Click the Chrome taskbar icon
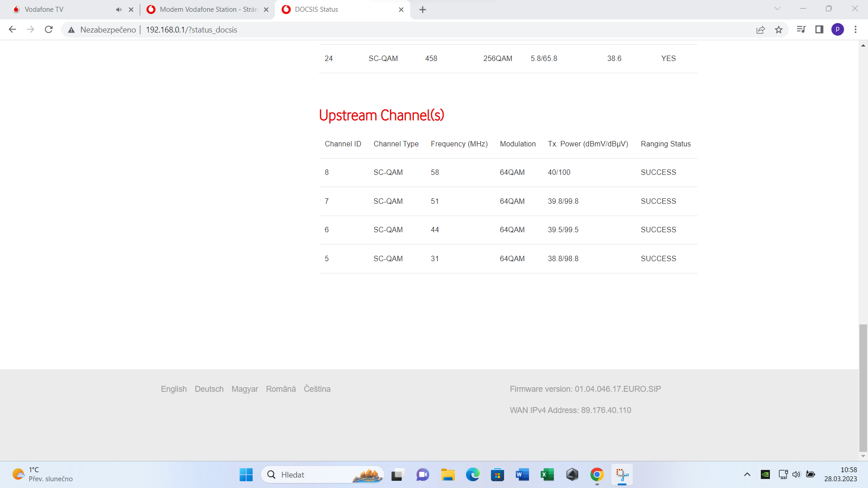The image size is (868, 488). [597, 475]
